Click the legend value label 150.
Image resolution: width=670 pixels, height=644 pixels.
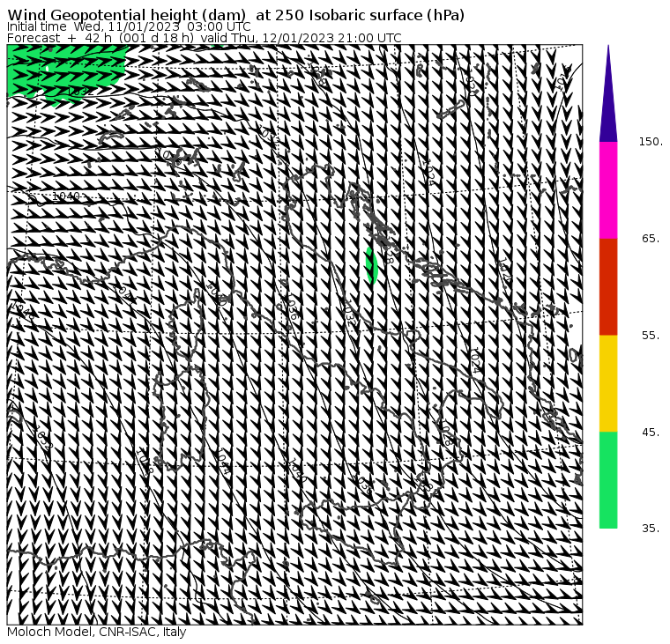[x=651, y=142]
